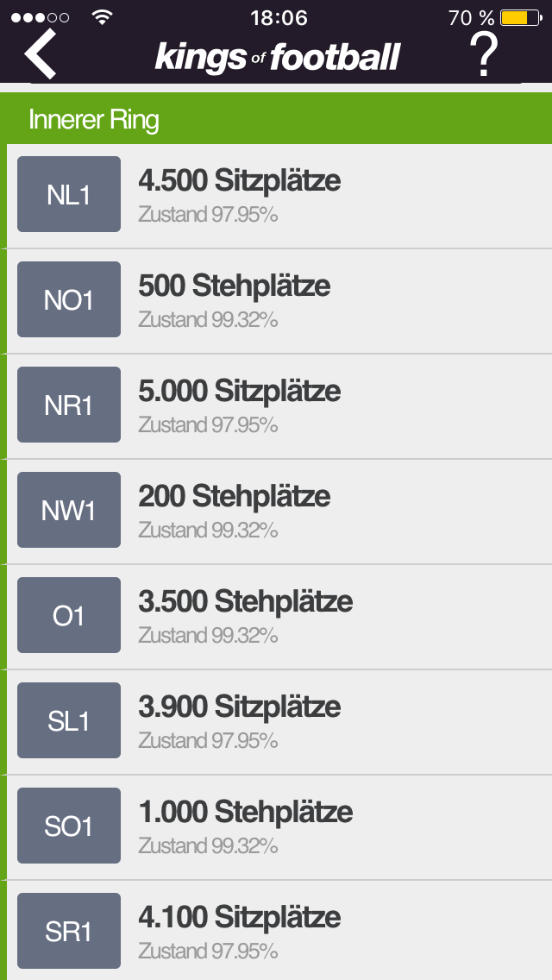Screen dimensions: 552x980
Task: Open the 4.100 Sitzplätze row
Action: click(x=279, y=931)
